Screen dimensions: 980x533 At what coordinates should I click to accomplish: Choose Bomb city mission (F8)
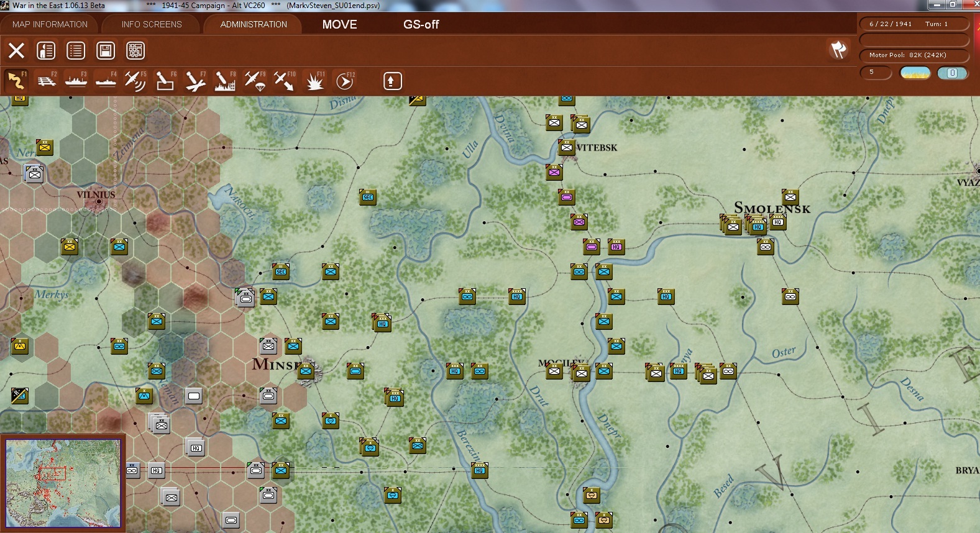coord(225,81)
